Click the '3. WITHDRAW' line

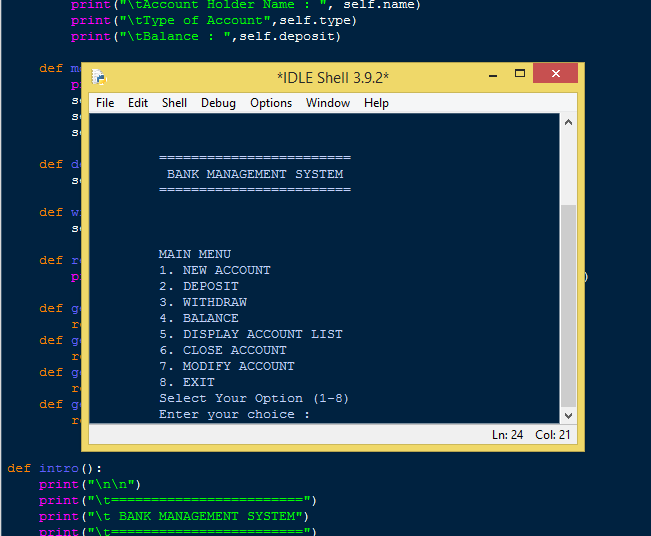[203, 302]
